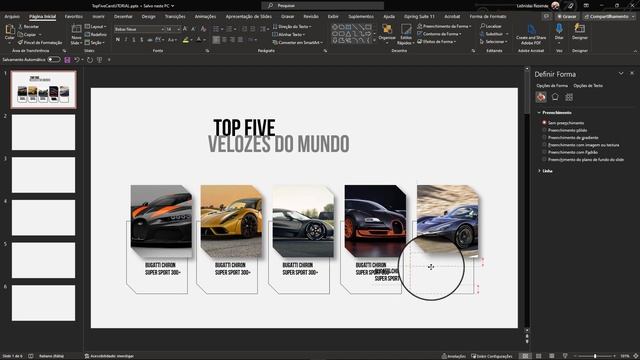Image resolution: width=640 pixels, height=360 pixels.
Task: Select Size & Properties icon in pane
Action: pos(569,97)
